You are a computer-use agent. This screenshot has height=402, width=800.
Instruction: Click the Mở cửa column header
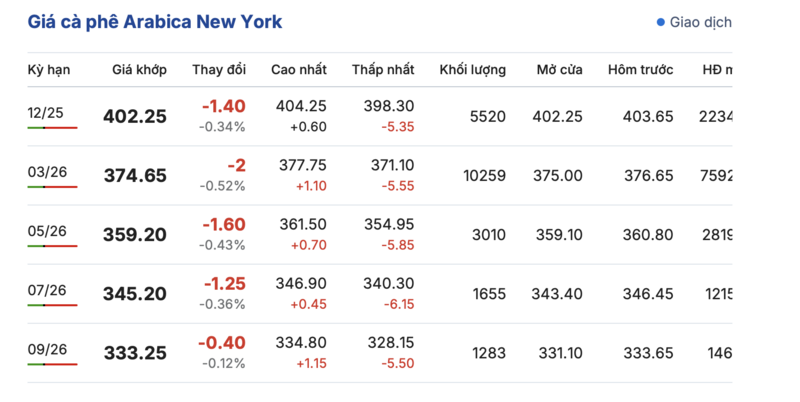click(x=558, y=70)
